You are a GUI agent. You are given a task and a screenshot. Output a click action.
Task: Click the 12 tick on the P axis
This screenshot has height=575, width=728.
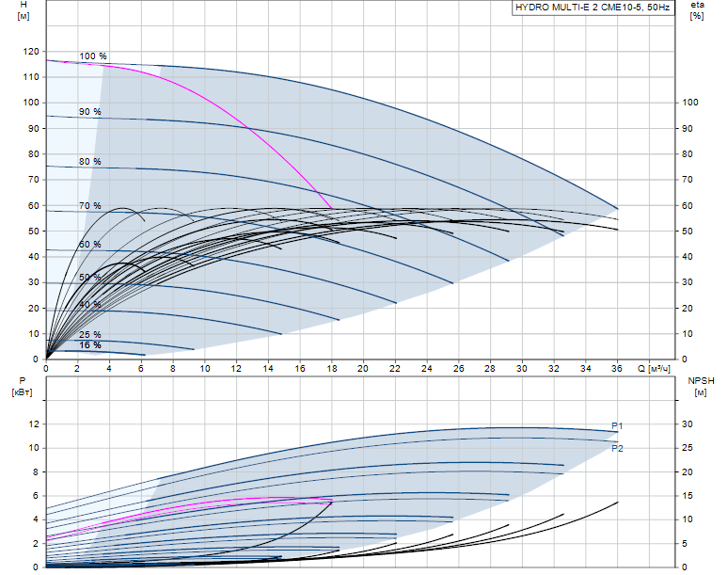pyautogui.click(x=33, y=424)
